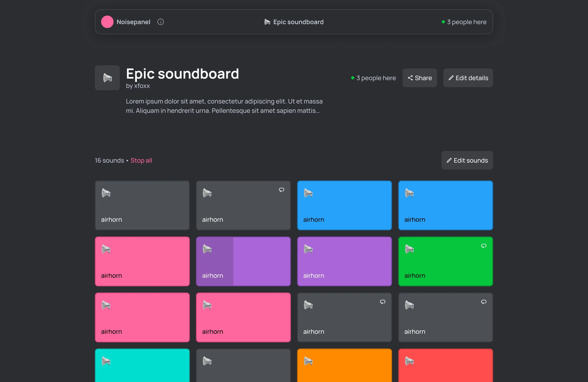This screenshot has height=382, width=588.
Task: Click the pink Noisepanel logo circle
Action: [107, 22]
